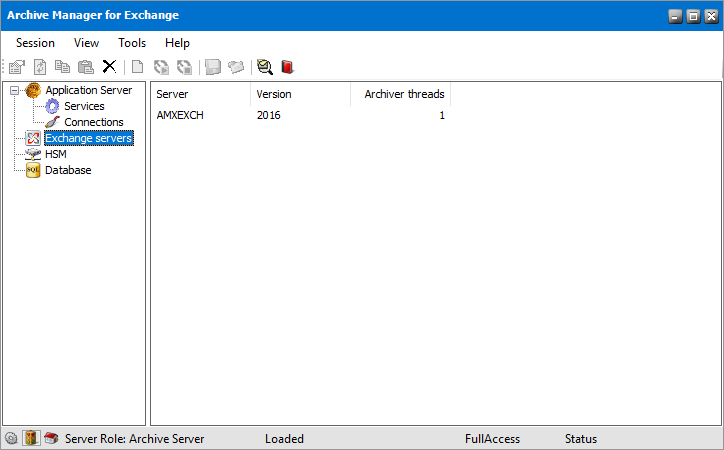724x450 pixels.
Task: Click the 2016 version cell
Action: [x=269, y=115]
